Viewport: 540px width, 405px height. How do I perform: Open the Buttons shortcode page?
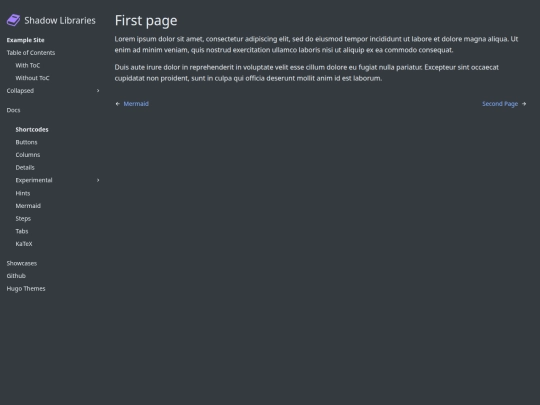point(26,142)
